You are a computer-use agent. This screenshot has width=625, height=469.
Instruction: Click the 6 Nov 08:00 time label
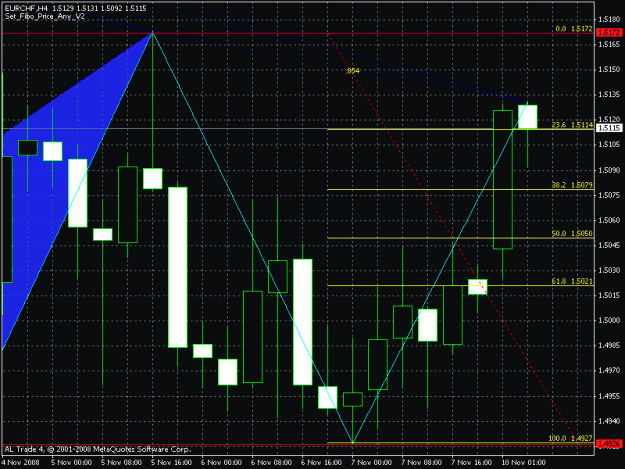coord(271,462)
